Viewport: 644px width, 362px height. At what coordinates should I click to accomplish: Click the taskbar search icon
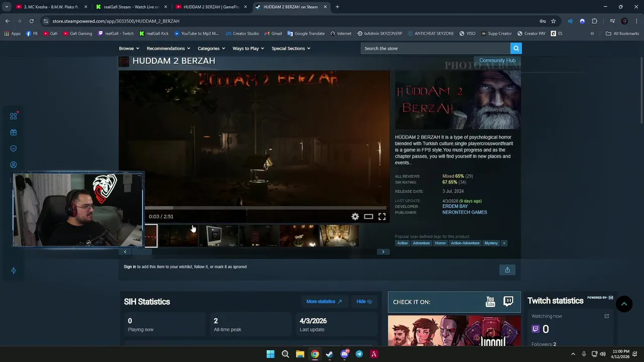pyautogui.click(x=285, y=354)
